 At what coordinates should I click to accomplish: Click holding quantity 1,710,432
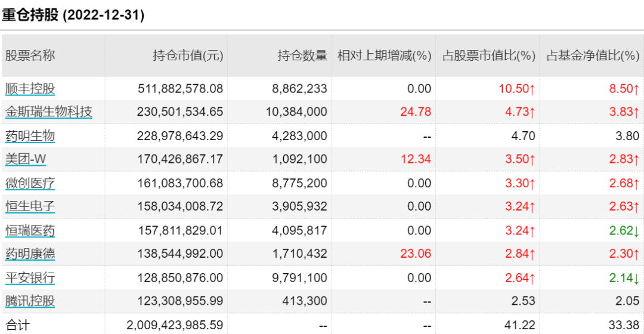(x=300, y=253)
